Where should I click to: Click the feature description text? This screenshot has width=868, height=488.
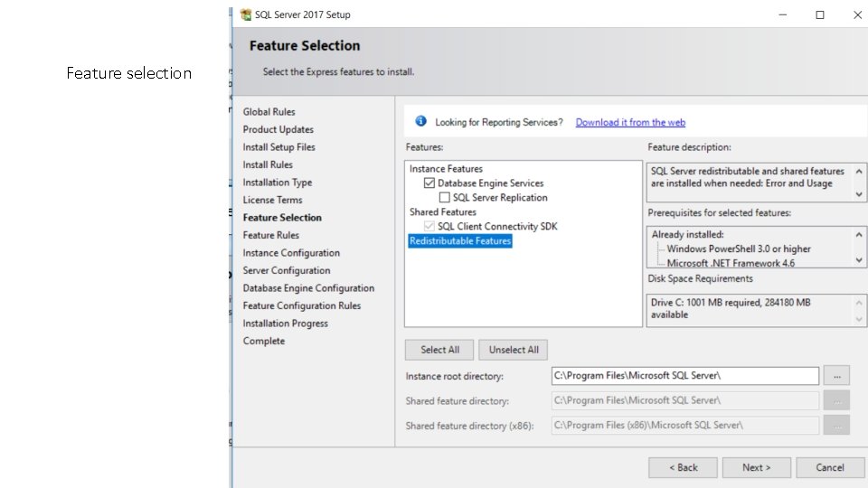coord(748,178)
